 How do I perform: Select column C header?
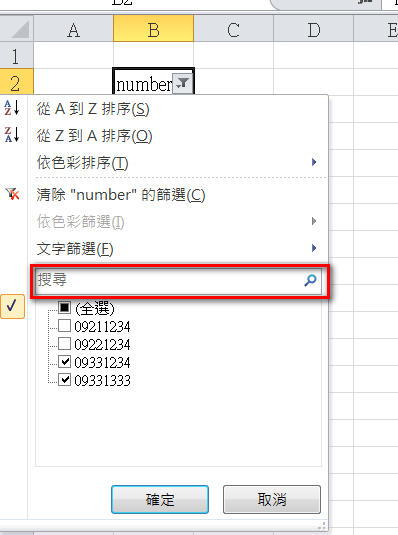pos(233,29)
